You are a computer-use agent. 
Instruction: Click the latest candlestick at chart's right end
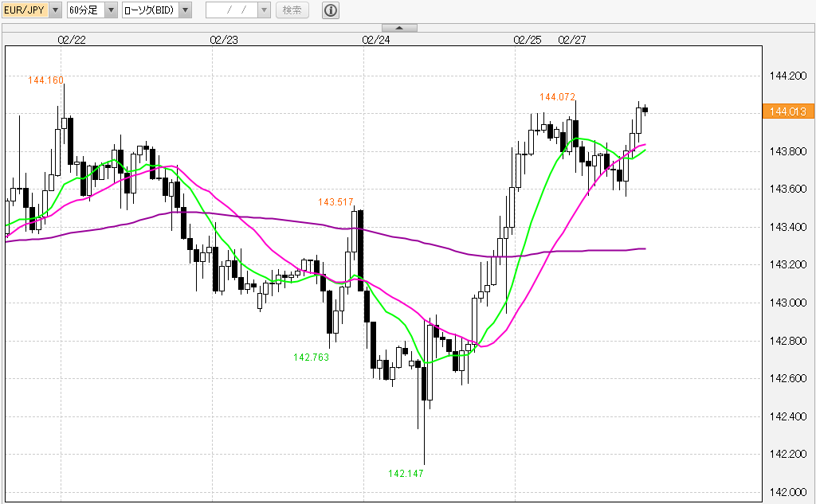(x=645, y=110)
